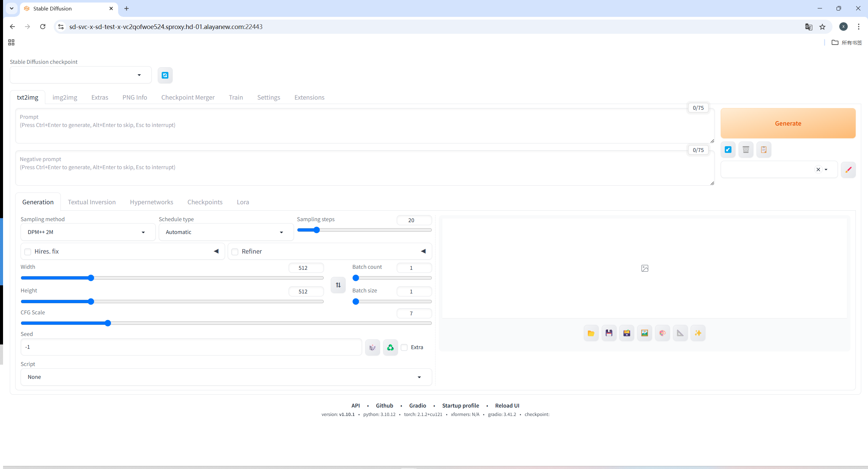Click the green recycle reuse seed icon
Screen dimensions: 868x469
390,347
